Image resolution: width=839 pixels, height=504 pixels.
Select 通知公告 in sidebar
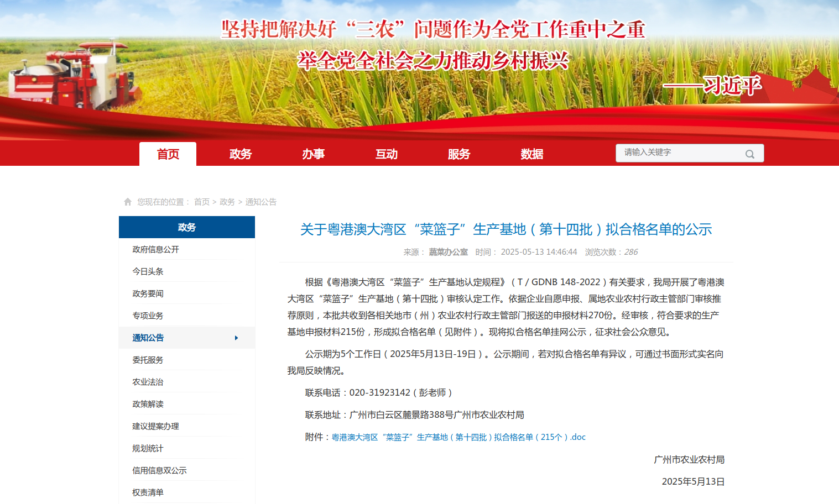(x=187, y=338)
